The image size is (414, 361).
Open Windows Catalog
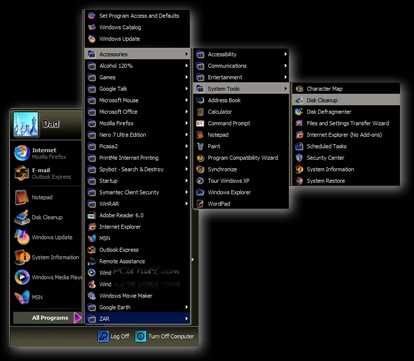pyautogui.click(x=138, y=27)
